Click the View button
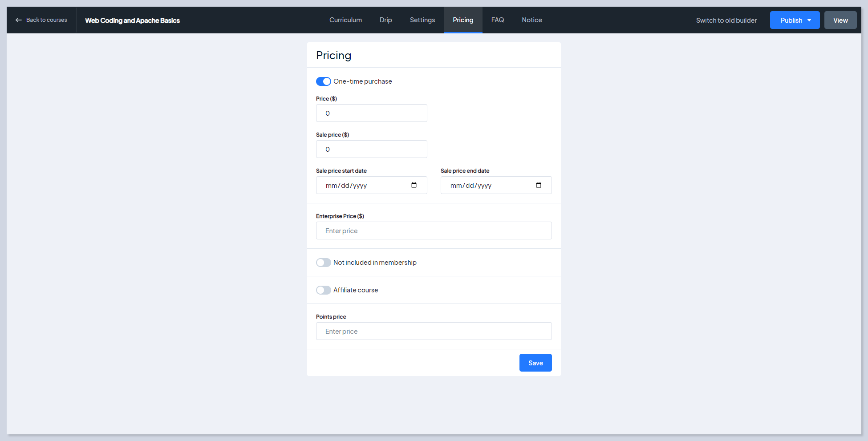 tap(840, 20)
